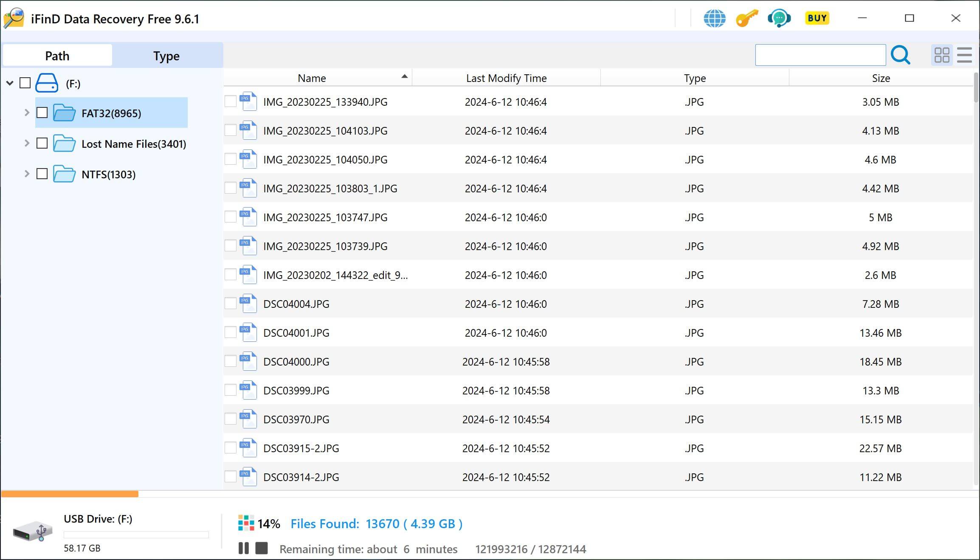Click JPG file icon for DSC04004.JPG
980x560 pixels.
click(x=248, y=304)
